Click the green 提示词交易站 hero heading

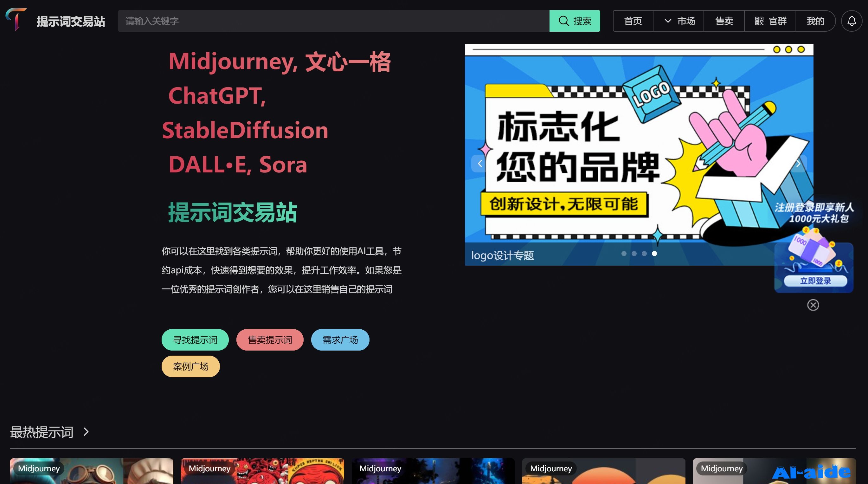pos(233,212)
